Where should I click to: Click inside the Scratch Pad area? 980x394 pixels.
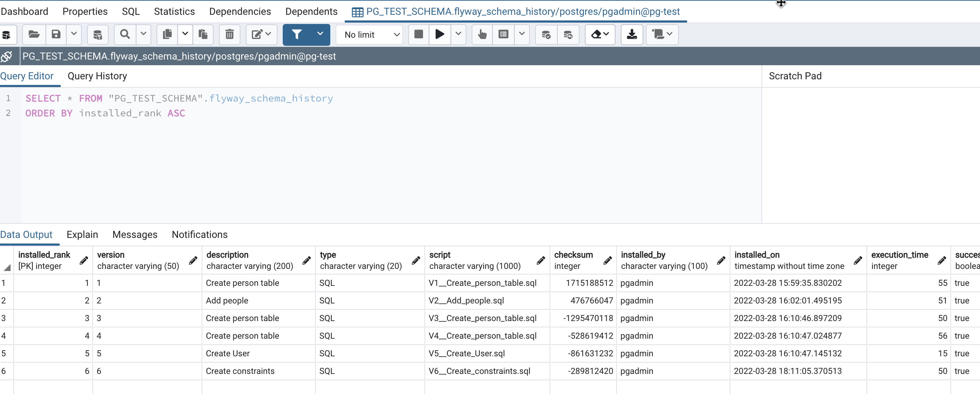click(x=870, y=152)
